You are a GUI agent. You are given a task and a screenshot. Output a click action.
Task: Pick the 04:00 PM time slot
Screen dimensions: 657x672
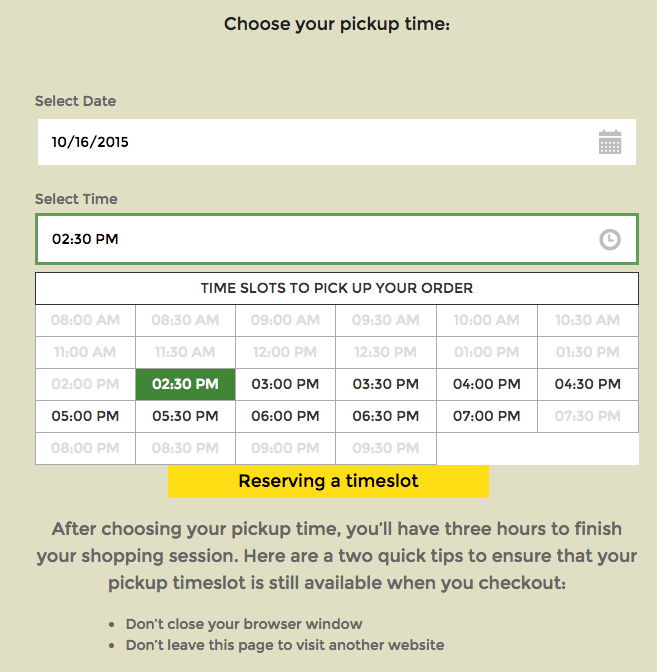point(487,384)
